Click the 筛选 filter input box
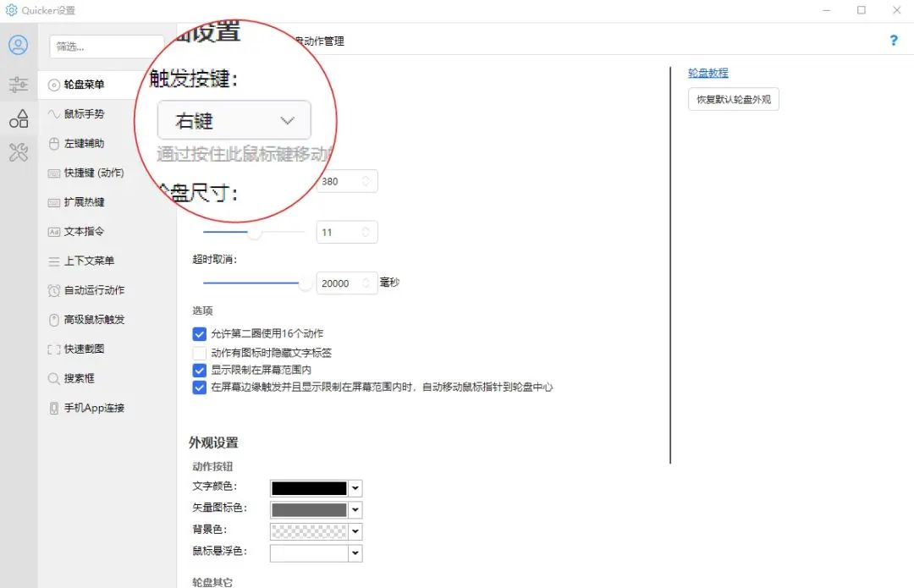Screen dimensions: 914x588 tap(107, 46)
